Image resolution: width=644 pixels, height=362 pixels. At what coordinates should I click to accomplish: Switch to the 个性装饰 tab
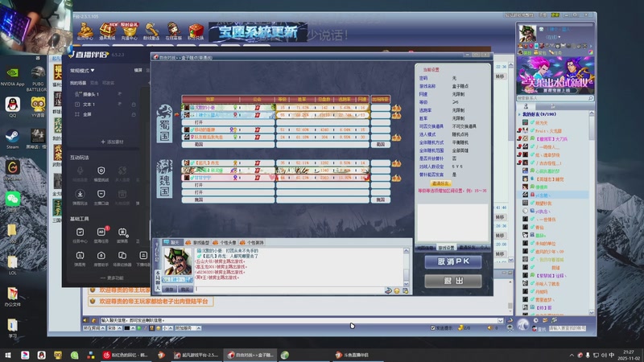(252, 243)
